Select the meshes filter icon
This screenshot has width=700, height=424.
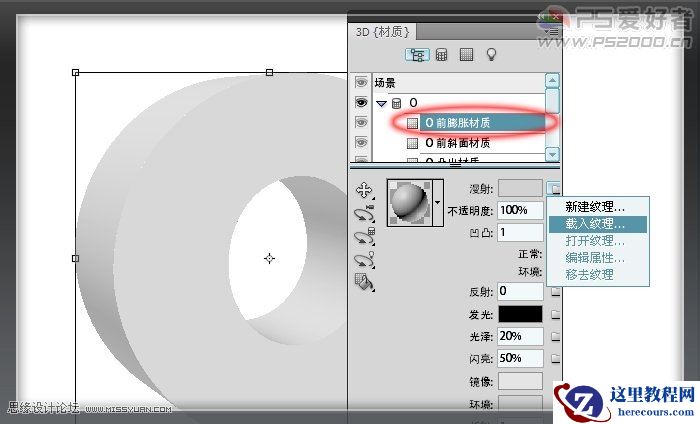coord(442,55)
